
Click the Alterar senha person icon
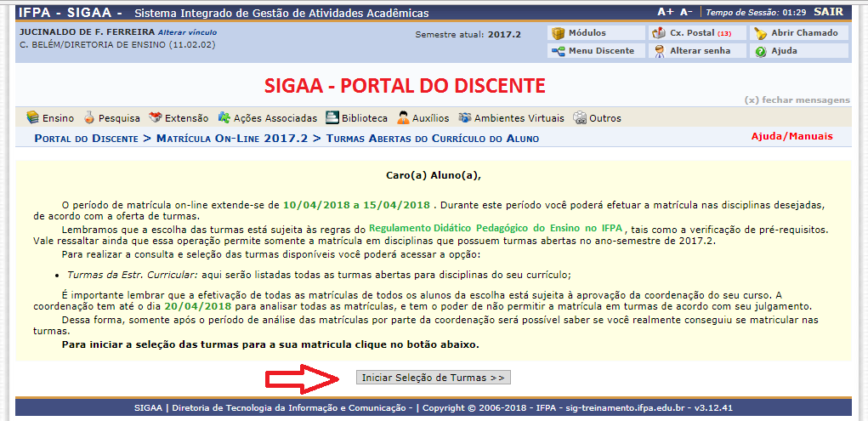pos(659,51)
